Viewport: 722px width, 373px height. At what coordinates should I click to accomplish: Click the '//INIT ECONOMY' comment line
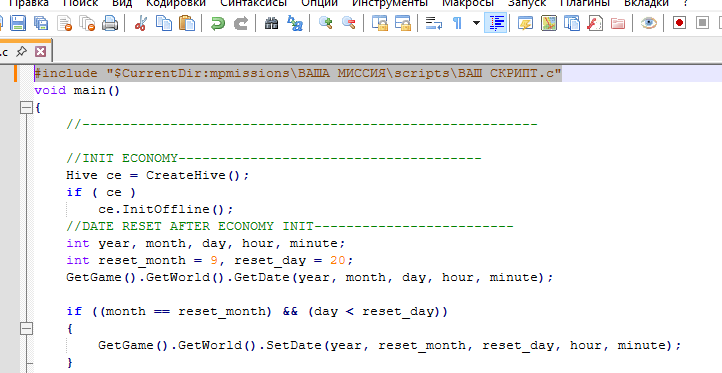(x=274, y=158)
